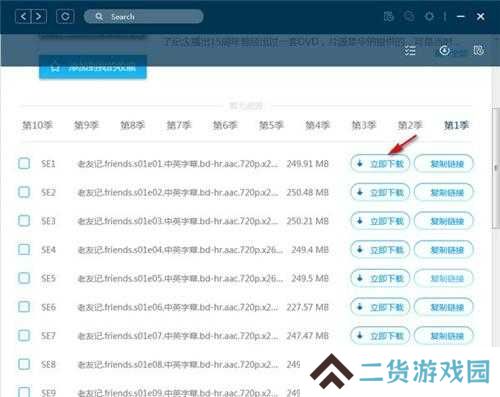Click the file name friends.s01e07 in SE7 row
Image resolution: width=500 pixels, height=397 pixels.
pos(178,336)
